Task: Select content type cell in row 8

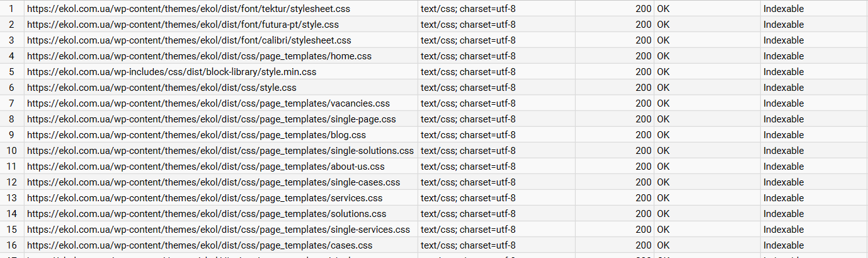Action: coord(468,119)
